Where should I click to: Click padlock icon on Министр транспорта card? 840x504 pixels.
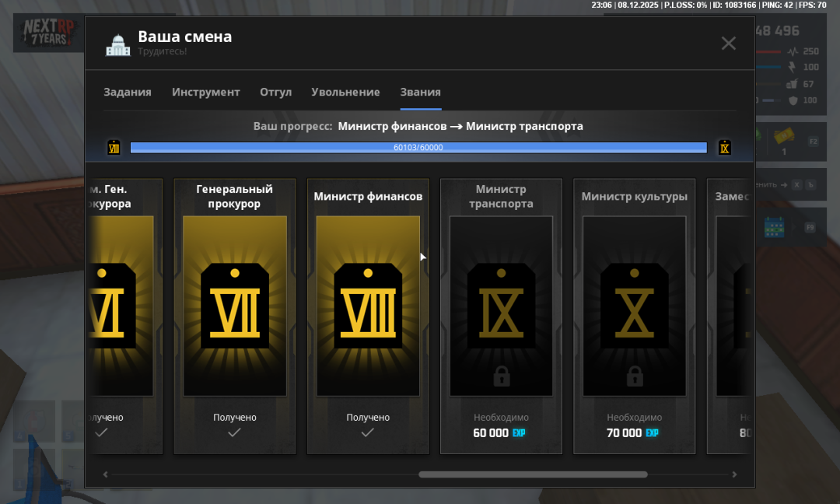[x=501, y=378]
